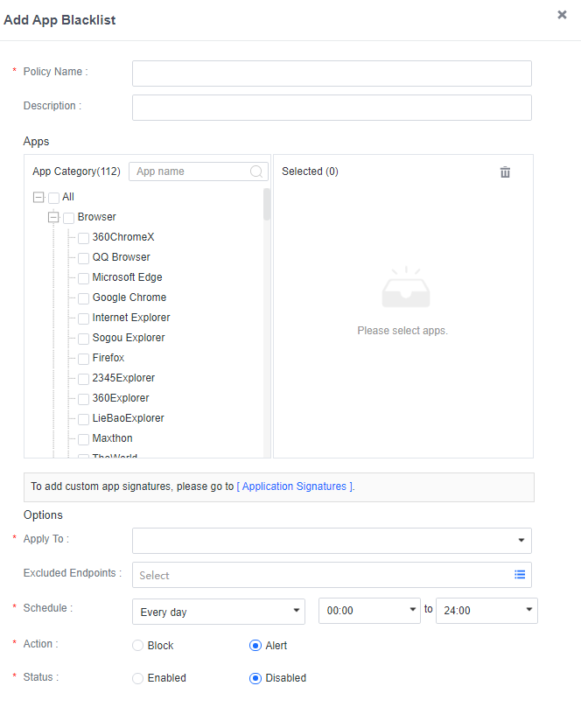Collapse the Browser category node
Image resolution: width=581 pixels, height=728 pixels.
[x=53, y=217]
